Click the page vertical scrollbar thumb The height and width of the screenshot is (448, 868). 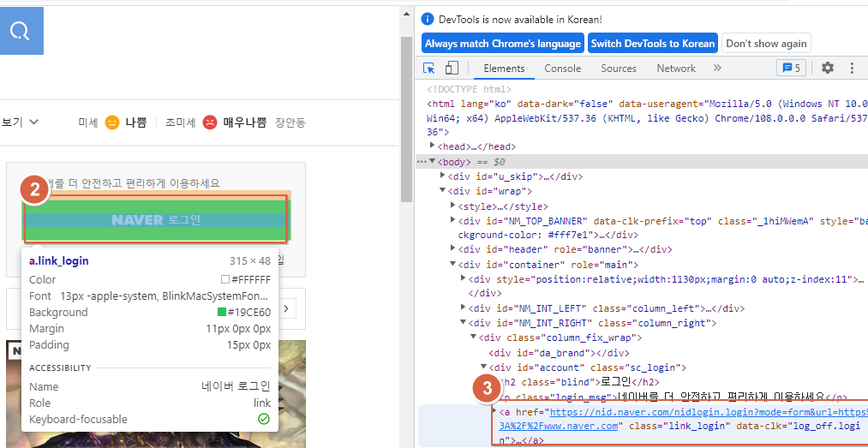point(407,119)
